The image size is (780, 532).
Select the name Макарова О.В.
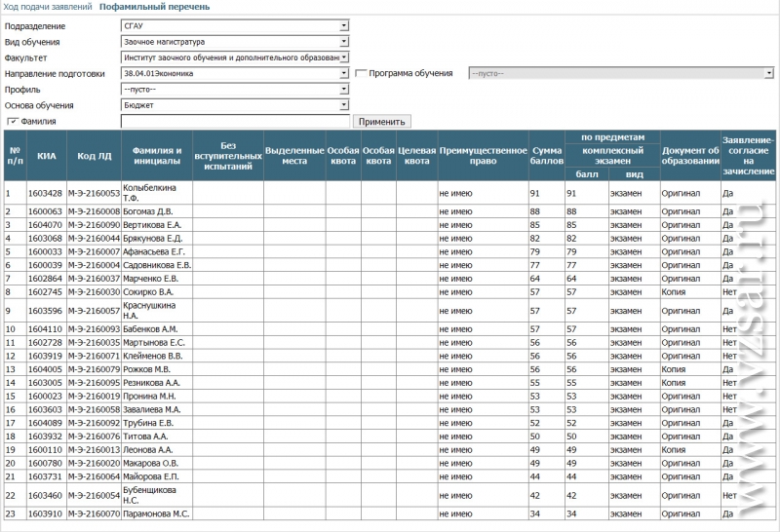click(150, 464)
